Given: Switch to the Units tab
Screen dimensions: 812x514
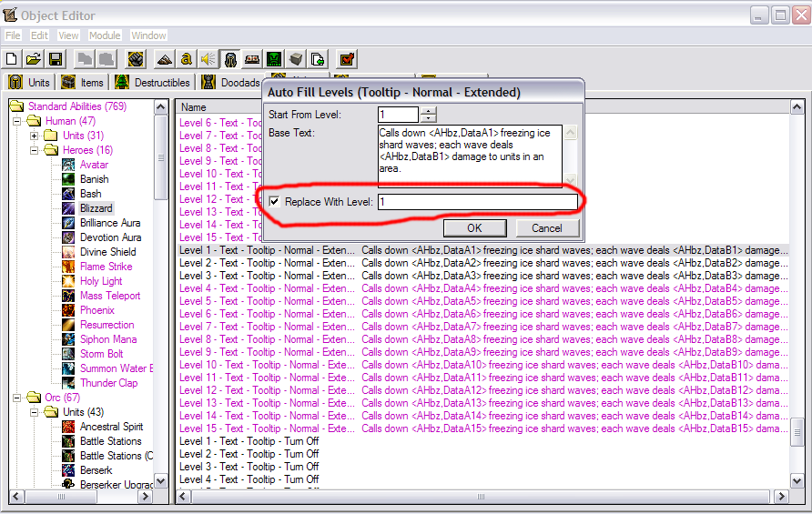Looking at the screenshot, I should click(x=29, y=82).
